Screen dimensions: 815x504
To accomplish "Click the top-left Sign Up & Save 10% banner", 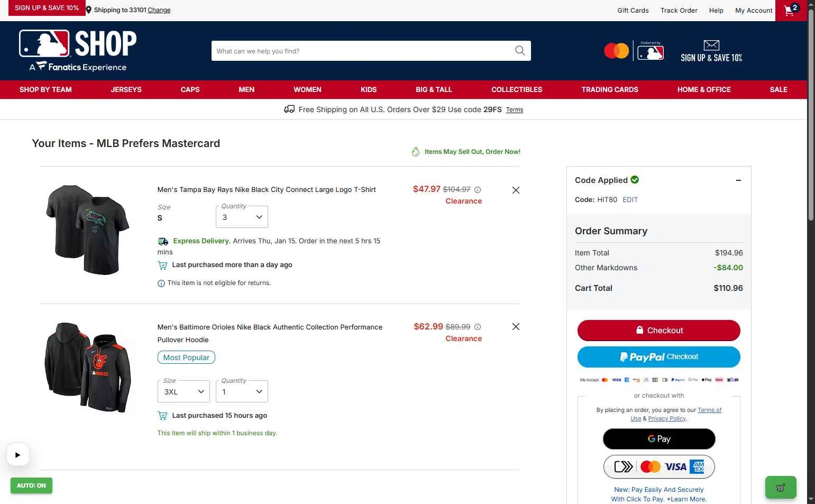I will 47,8.
